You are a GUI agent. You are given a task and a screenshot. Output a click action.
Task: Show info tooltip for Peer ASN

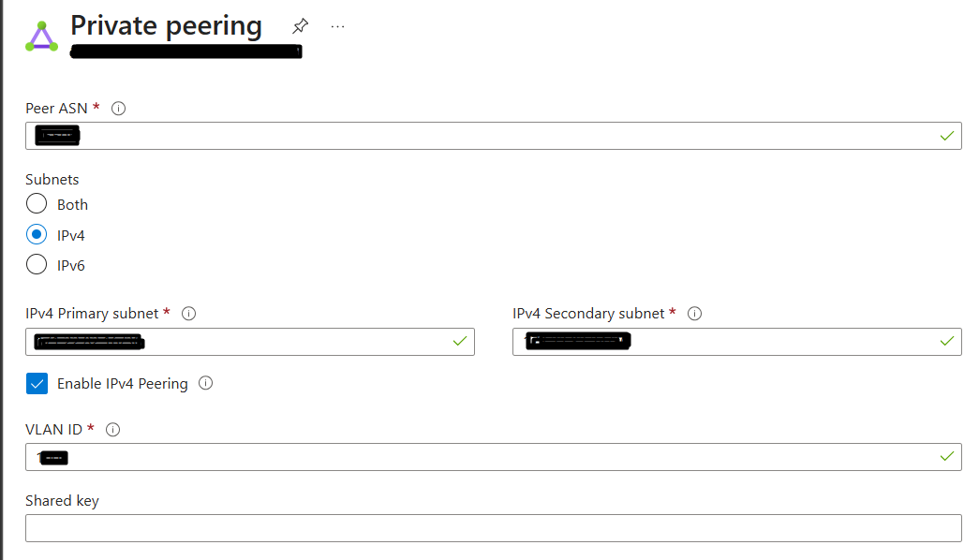click(118, 109)
